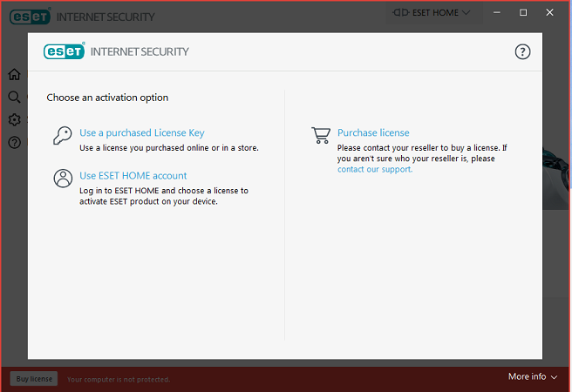572x392 pixels.
Task: Open the Help and support sidebar icon
Action: 14,143
